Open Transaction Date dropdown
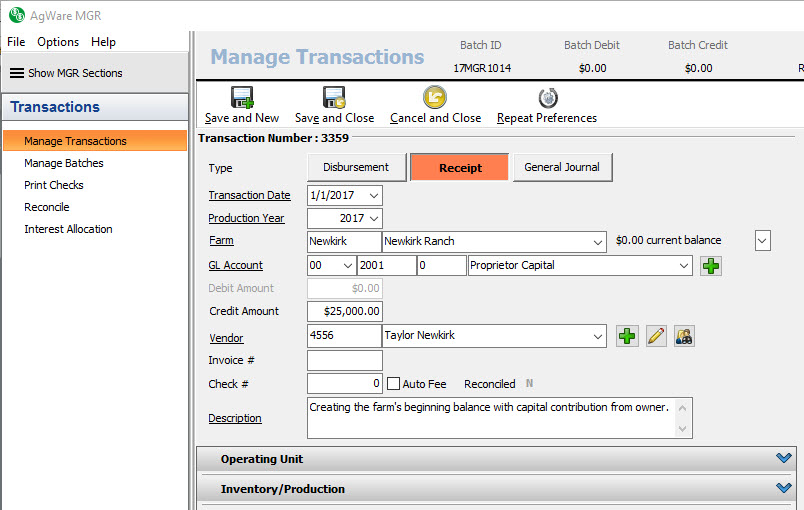This screenshot has height=510, width=804. [x=374, y=196]
